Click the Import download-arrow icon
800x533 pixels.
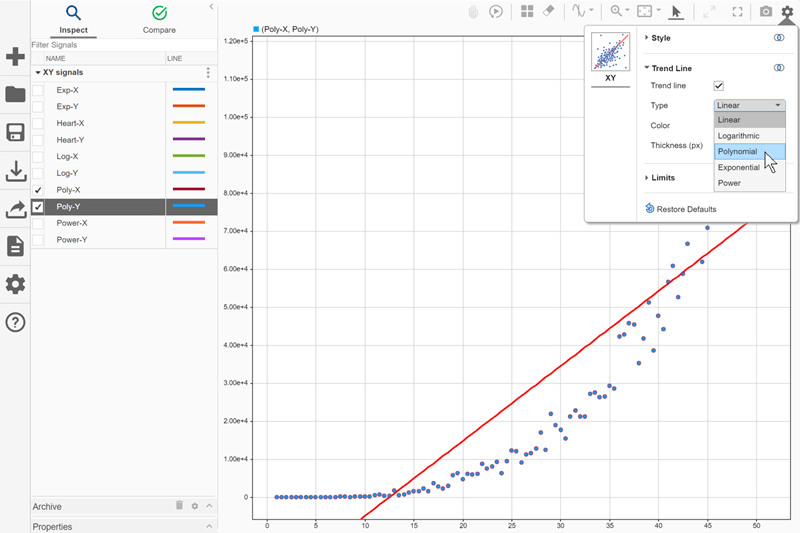click(16, 171)
